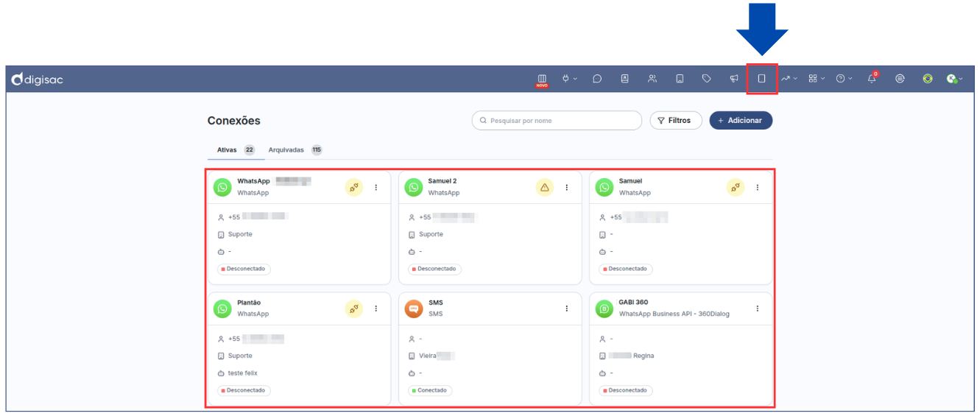Expand the statistics chart dropdown
Viewport: 980px width, 416px height.
coord(789,79)
